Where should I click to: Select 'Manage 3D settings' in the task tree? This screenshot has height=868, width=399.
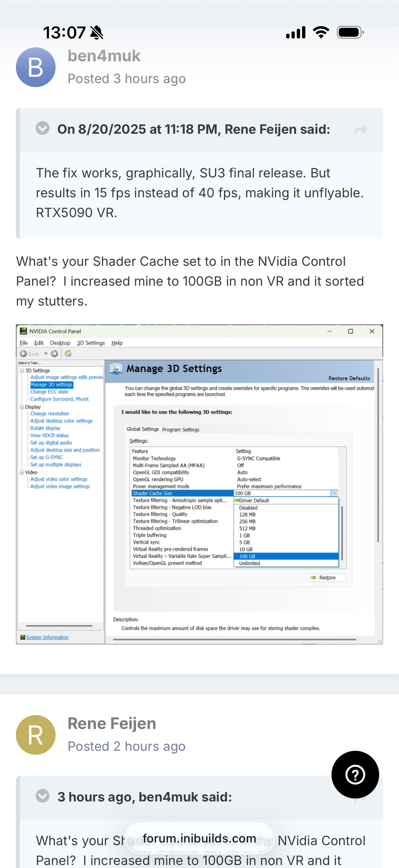(51, 384)
